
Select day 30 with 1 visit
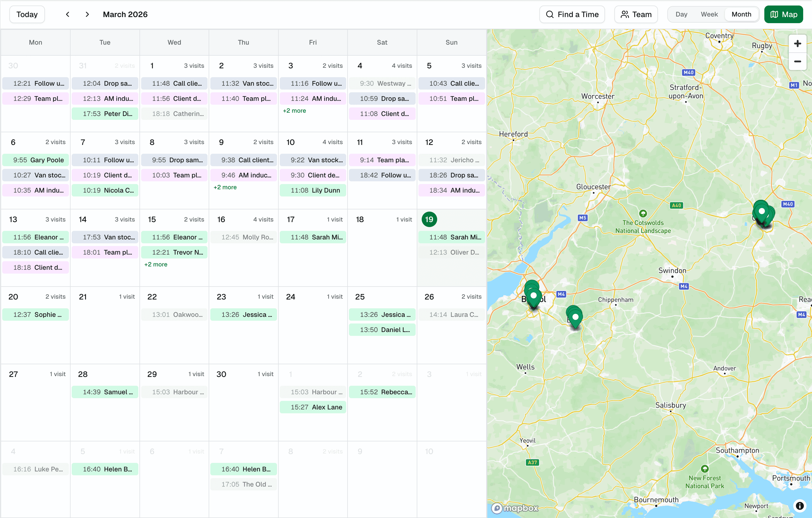tap(221, 374)
